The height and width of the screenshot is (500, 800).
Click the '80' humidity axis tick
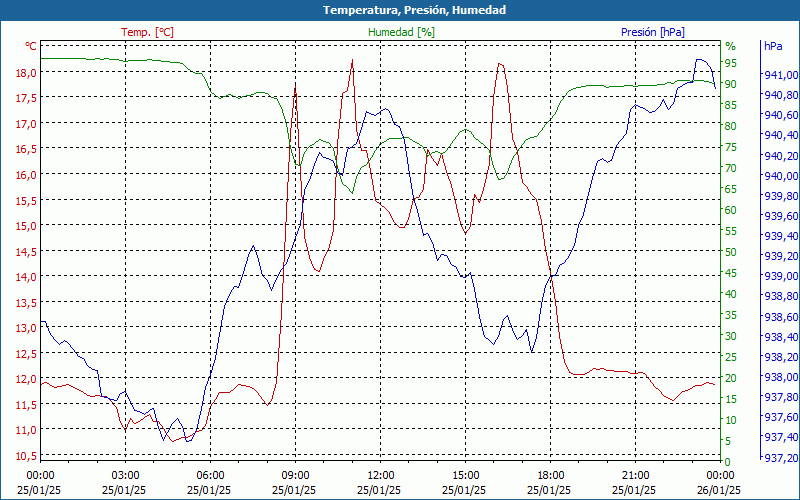731,126
